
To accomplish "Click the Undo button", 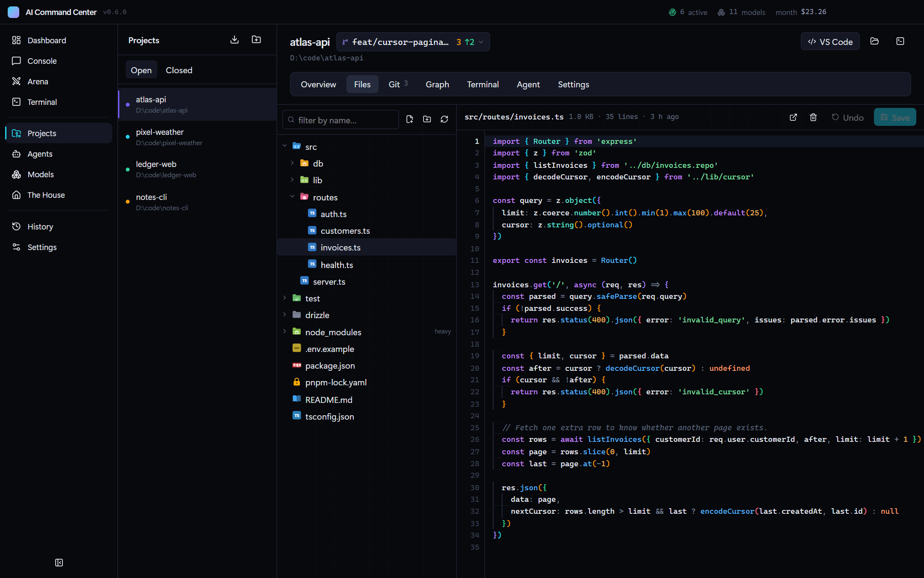I will coord(847,117).
